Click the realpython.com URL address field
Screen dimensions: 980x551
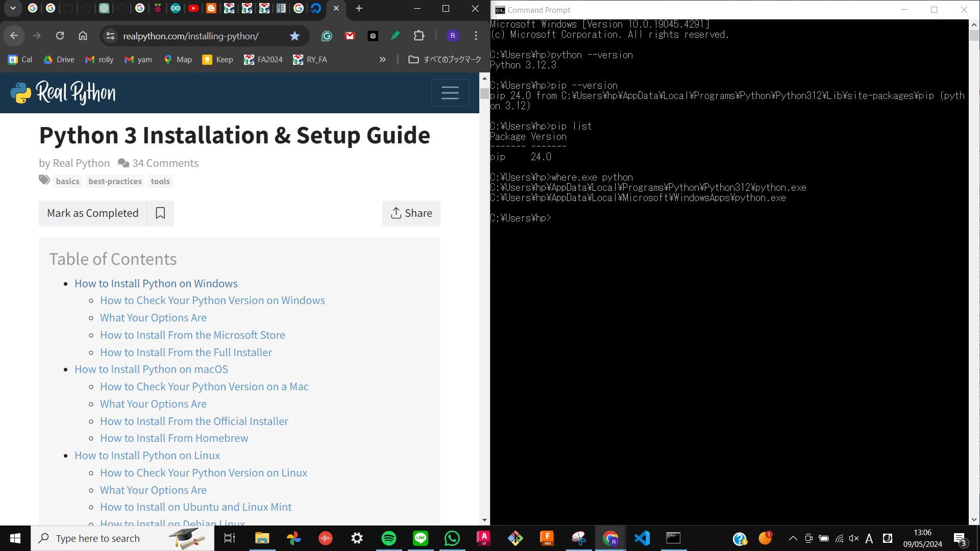[x=191, y=36]
